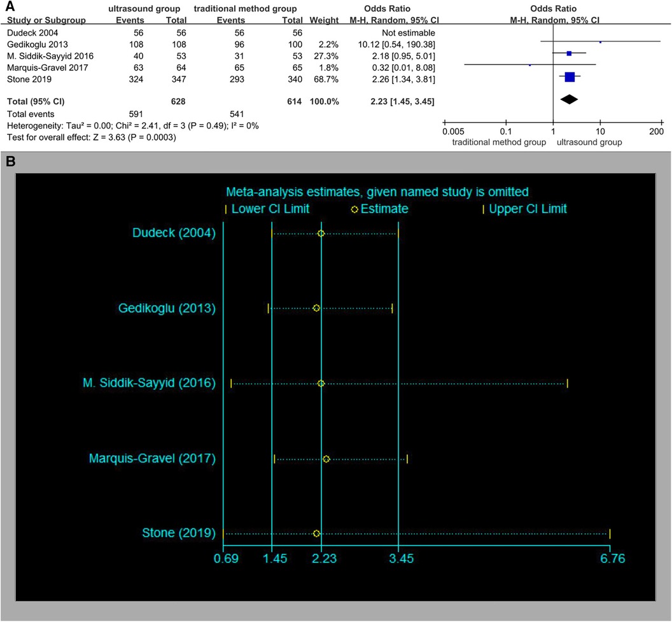Select the heterogeneity statistics line

click(133, 125)
